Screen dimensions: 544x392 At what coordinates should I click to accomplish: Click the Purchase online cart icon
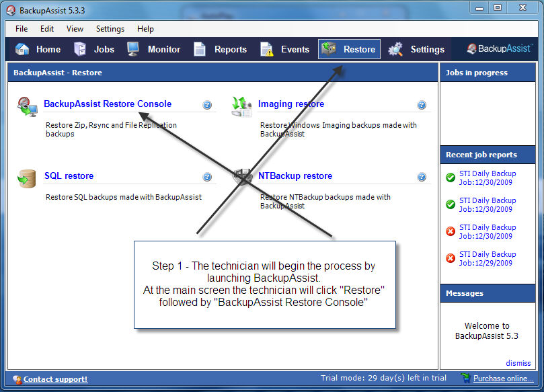(x=465, y=378)
